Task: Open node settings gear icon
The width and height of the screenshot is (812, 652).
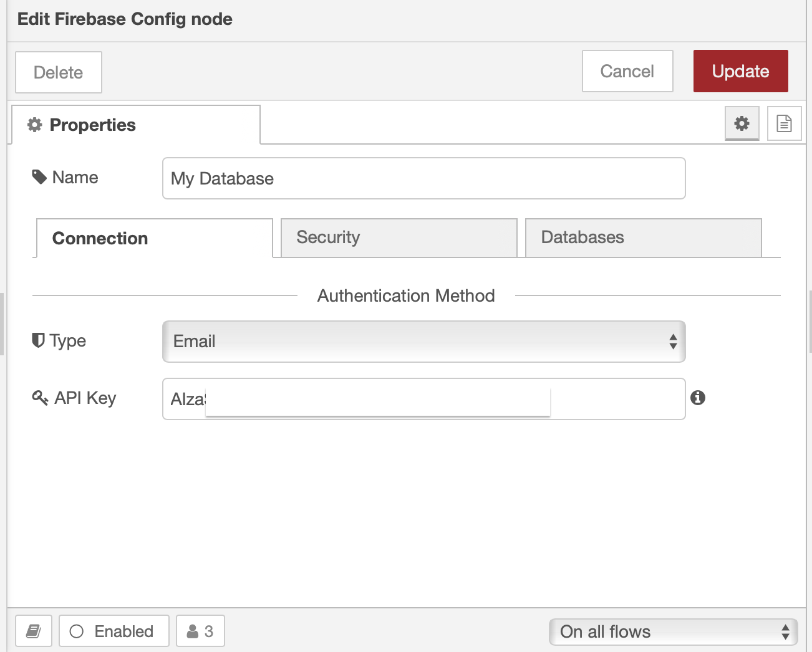Action: coord(742,123)
